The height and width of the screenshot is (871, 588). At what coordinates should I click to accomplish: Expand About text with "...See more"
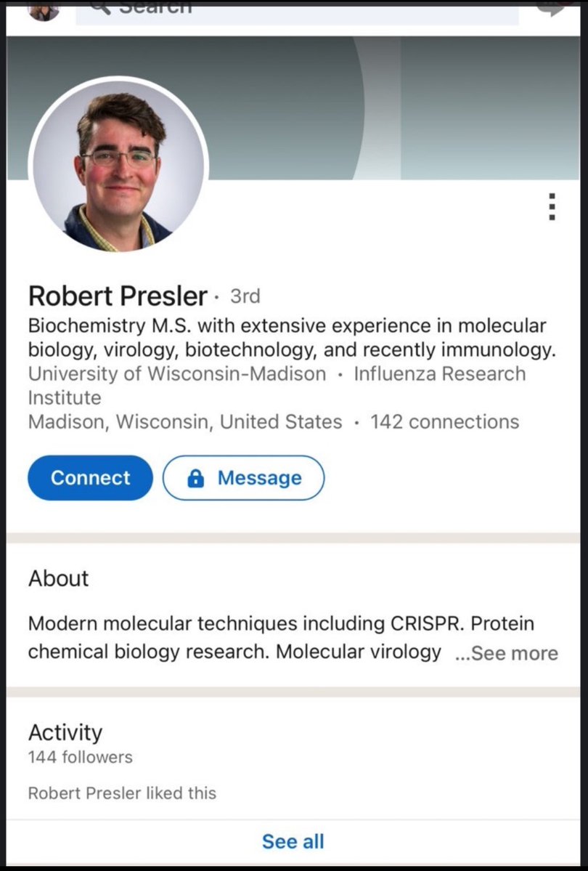(x=507, y=653)
